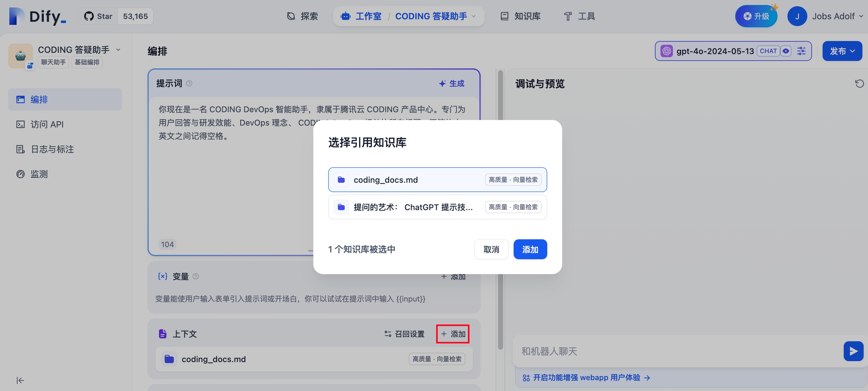Expand the Jobs Adolf account menu
This screenshot has width=868, height=391.
point(826,16)
